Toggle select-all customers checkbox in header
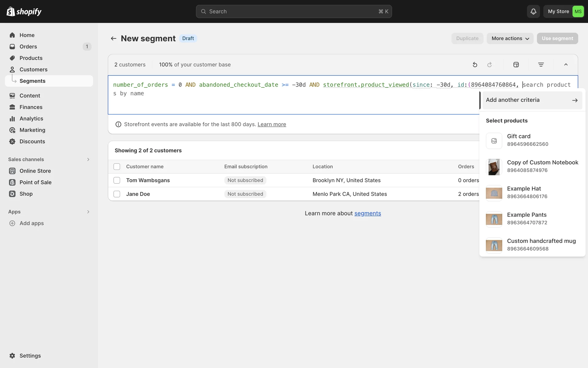The height and width of the screenshot is (368, 588). [x=117, y=167]
